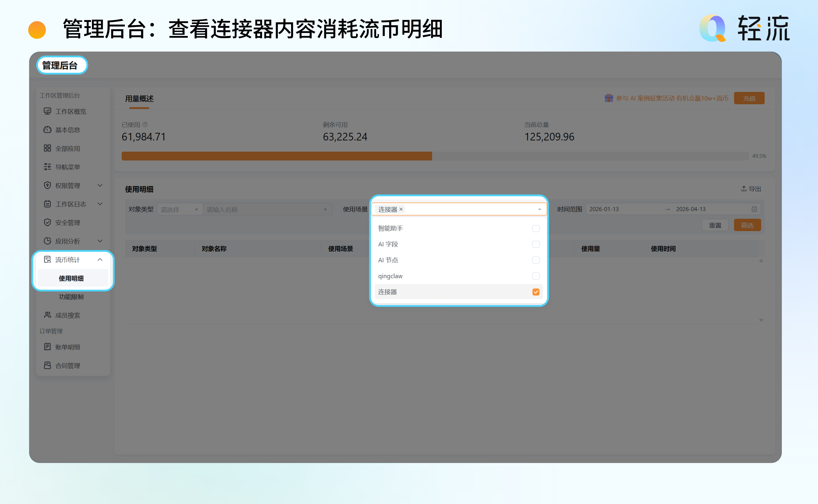This screenshot has height=504, width=818.
Task: Check the AI 字段 checkbox
Action: (536, 244)
